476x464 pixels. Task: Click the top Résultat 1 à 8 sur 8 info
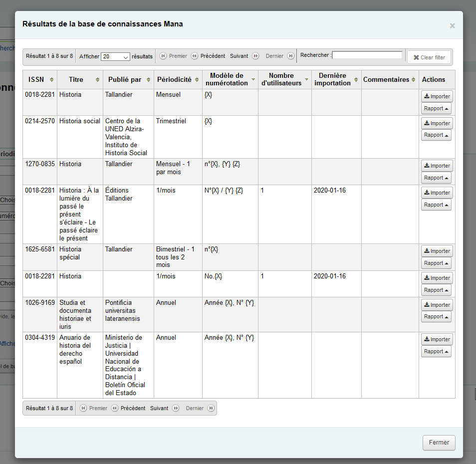tap(49, 56)
